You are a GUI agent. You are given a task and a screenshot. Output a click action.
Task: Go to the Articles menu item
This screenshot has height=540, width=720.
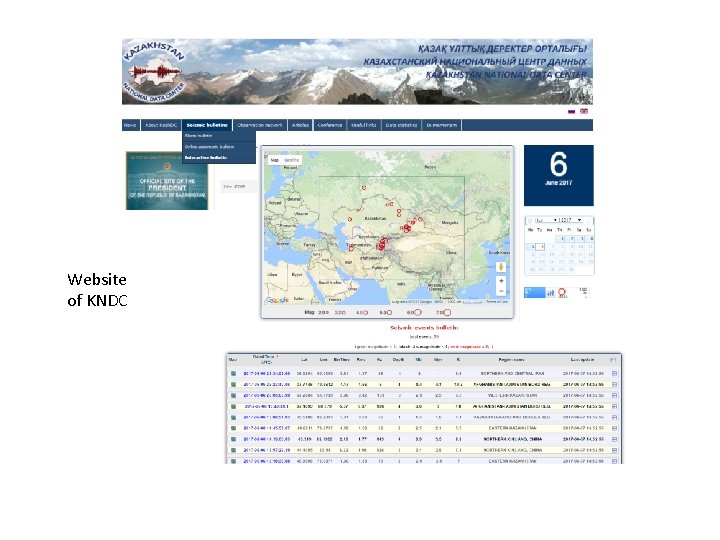click(x=300, y=125)
